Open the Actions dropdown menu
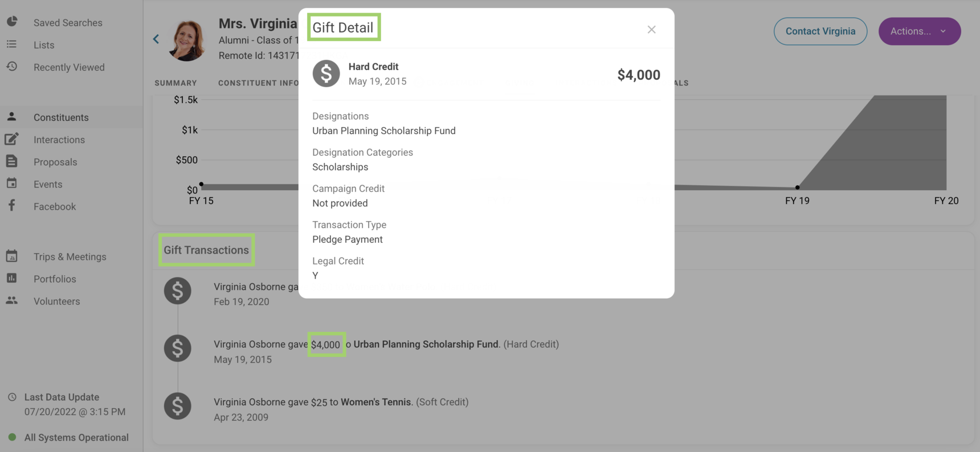 pos(919,31)
